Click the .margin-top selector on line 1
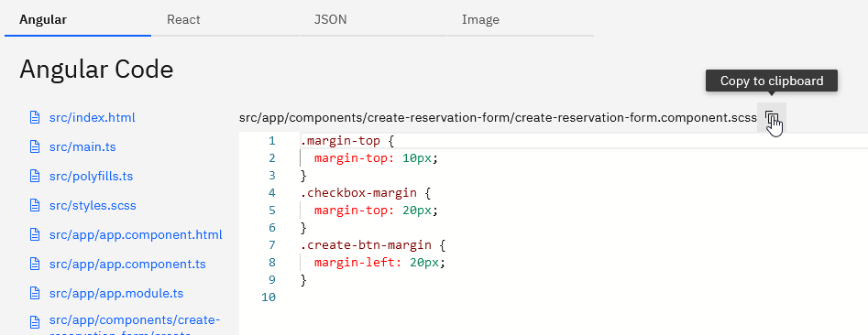The width and height of the screenshot is (868, 335). coord(340,141)
